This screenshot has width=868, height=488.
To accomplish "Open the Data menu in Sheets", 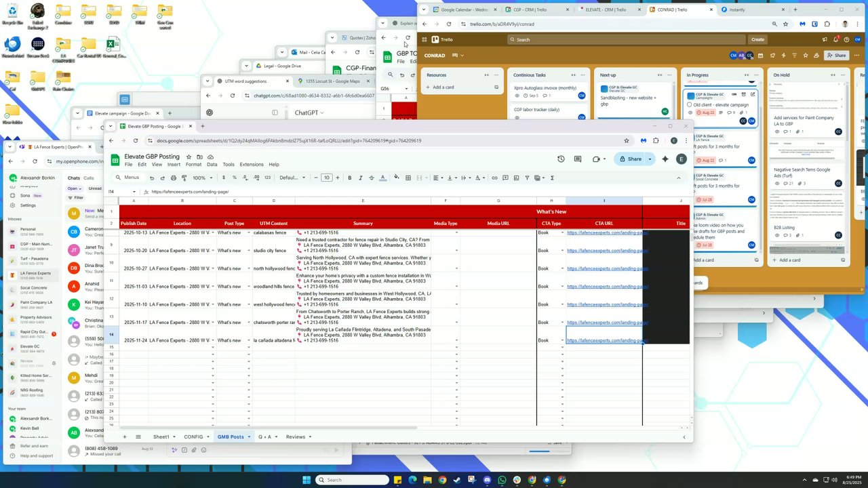I will click(x=212, y=165).
